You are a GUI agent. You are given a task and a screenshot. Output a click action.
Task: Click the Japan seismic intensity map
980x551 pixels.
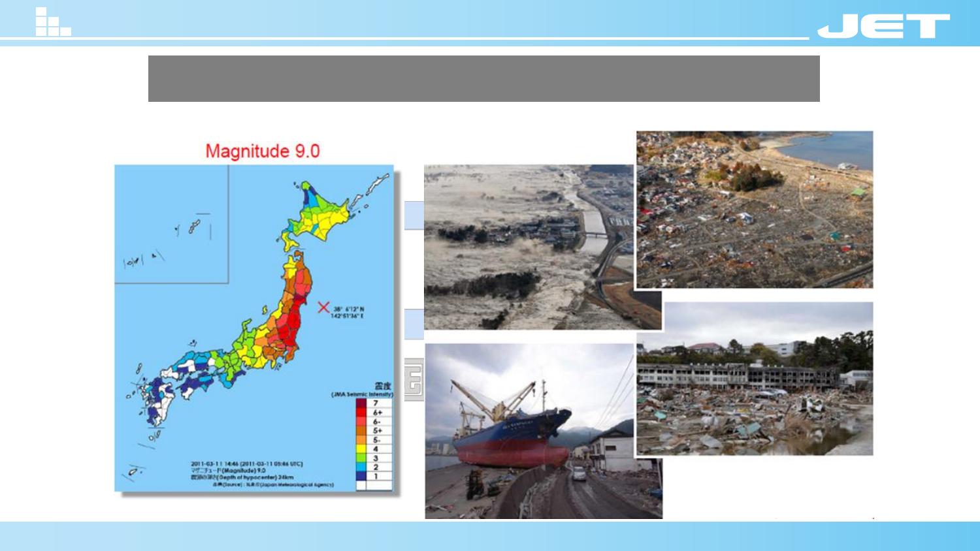click(x=255, y=328)
